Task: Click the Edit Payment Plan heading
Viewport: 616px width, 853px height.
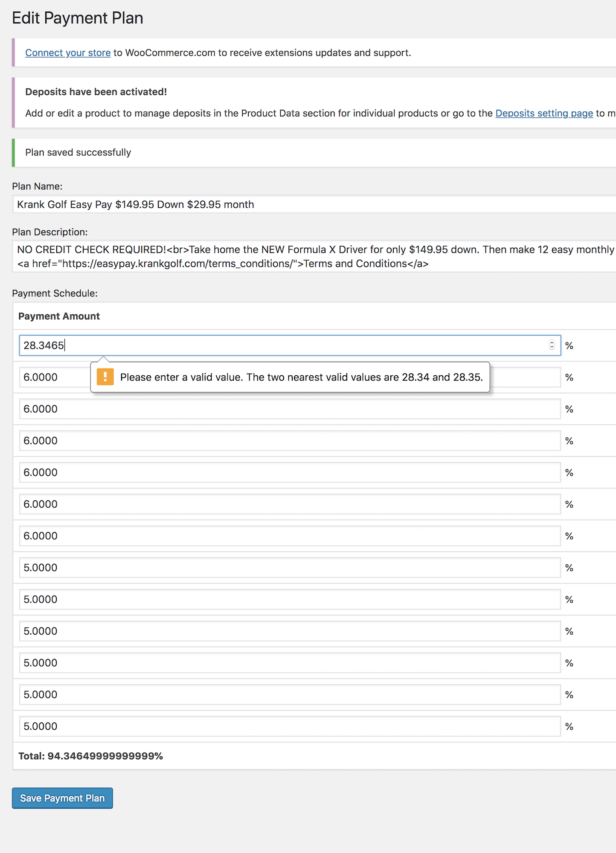Action: (78, 18)
